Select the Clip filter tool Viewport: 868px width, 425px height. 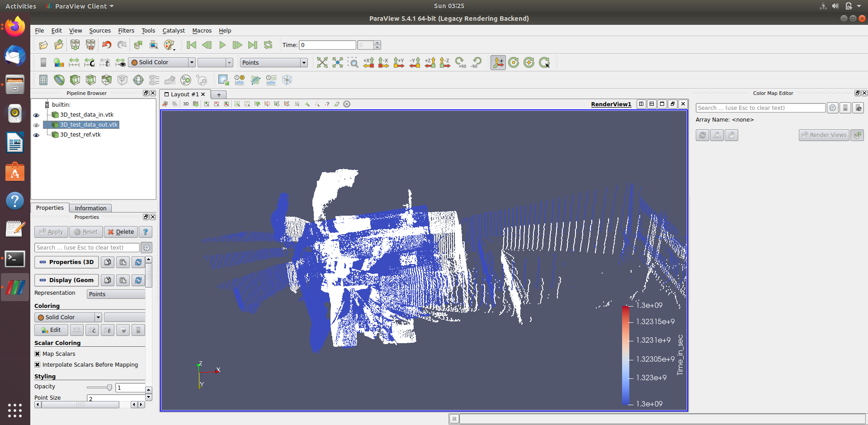[x=75, y=80]
